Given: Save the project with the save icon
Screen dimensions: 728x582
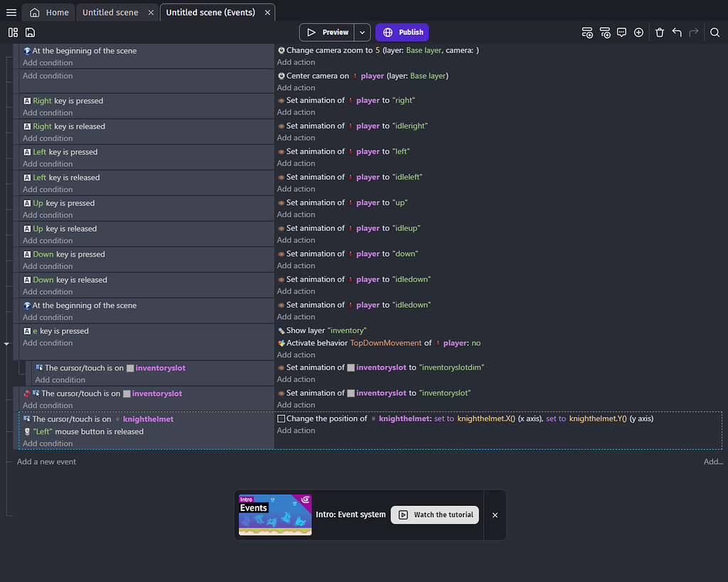Looking at the screenshot, I should pyautogui.click(x=30, y=32).
